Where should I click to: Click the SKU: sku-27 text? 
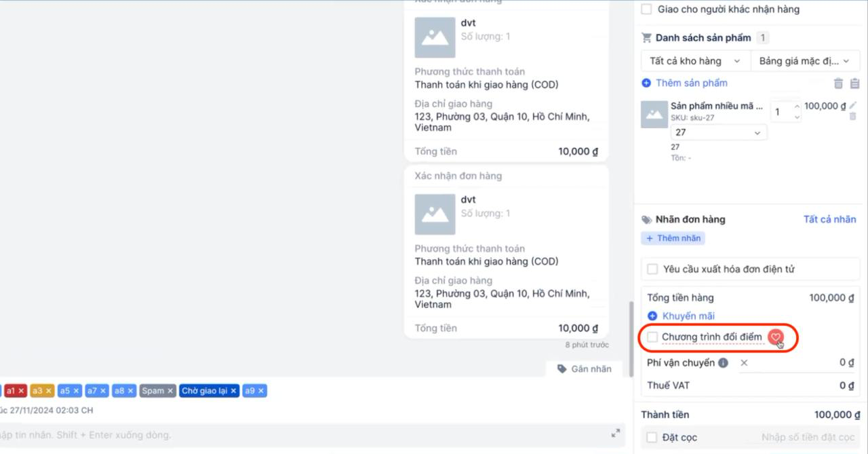pos(692,118)
